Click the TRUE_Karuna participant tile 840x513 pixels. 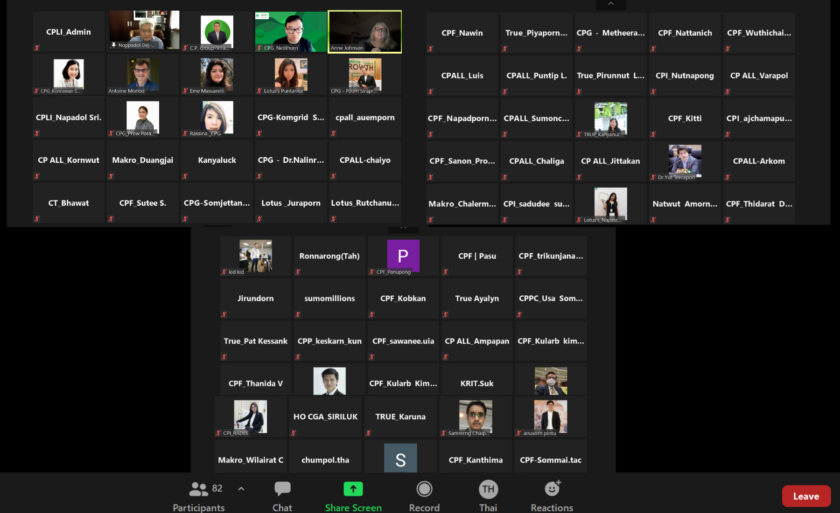click(400, 417)
